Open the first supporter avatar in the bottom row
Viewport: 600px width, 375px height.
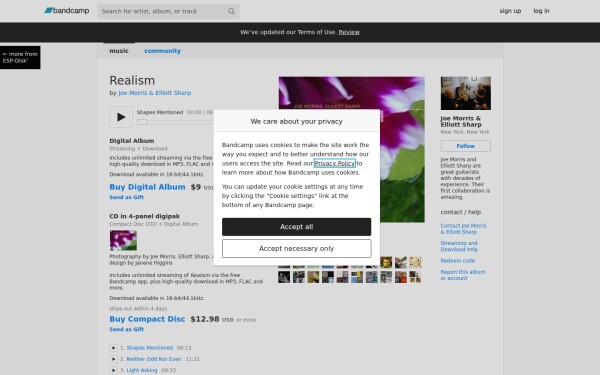(284, 277)
